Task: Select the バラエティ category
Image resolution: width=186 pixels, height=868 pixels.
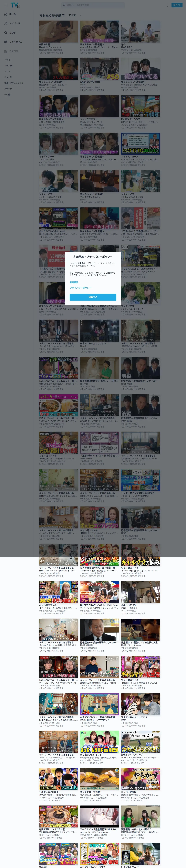Action: point(9,65)
